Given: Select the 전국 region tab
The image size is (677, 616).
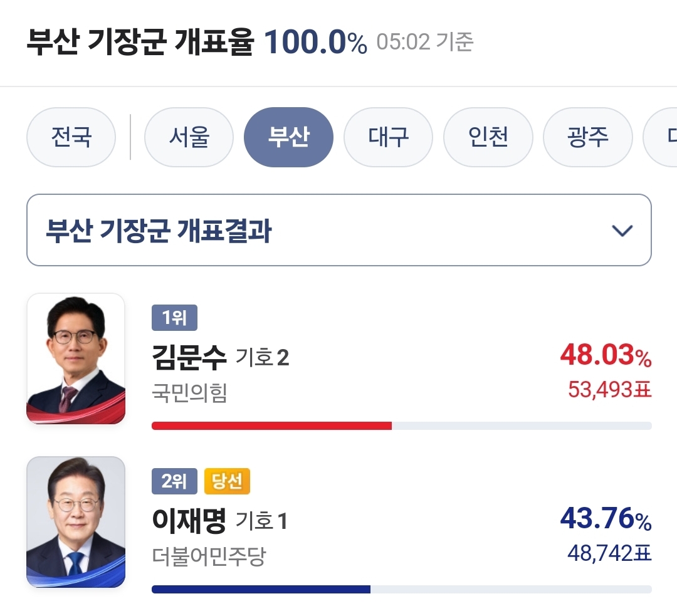Looking at the screenshot, I should [x=71, y=137].
